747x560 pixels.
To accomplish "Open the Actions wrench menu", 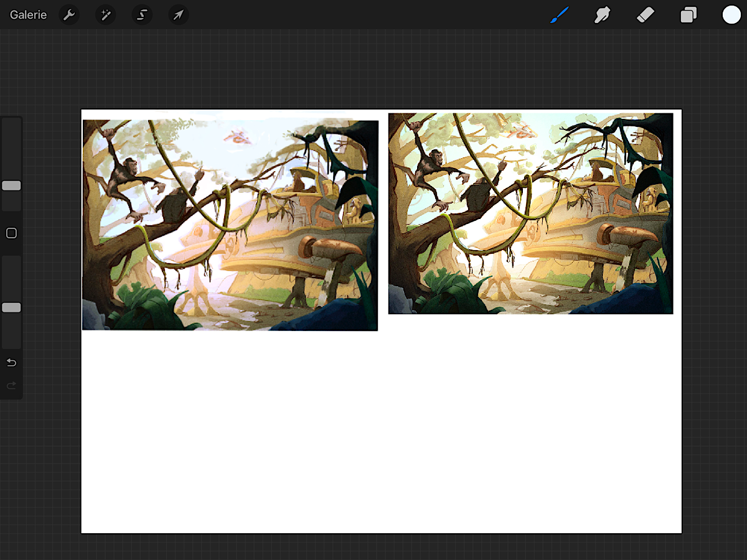I will [69, 15].
